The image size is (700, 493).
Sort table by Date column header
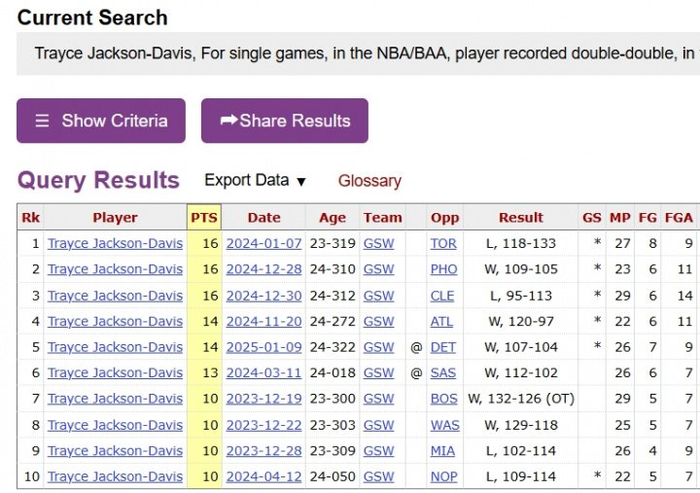(264, 217)
